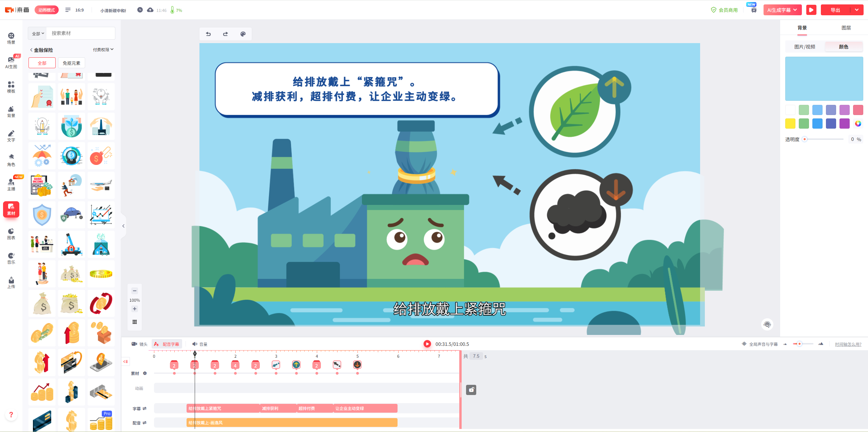The width and height of the screenshot is (868, 432).
Task: Open the palette theme color icon
Action: (243, 34)
